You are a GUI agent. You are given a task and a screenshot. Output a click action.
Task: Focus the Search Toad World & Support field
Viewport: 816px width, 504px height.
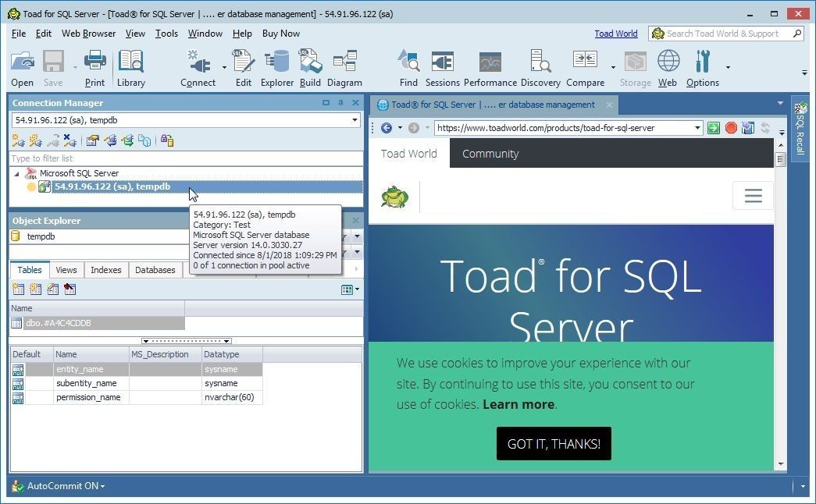click(725, 34)
